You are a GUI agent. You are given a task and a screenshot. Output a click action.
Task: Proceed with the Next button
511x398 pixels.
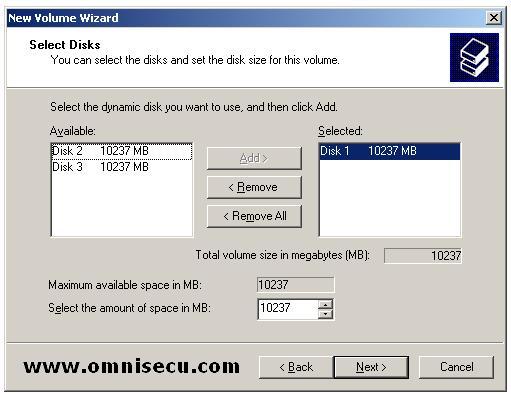(x=371, y=367)
